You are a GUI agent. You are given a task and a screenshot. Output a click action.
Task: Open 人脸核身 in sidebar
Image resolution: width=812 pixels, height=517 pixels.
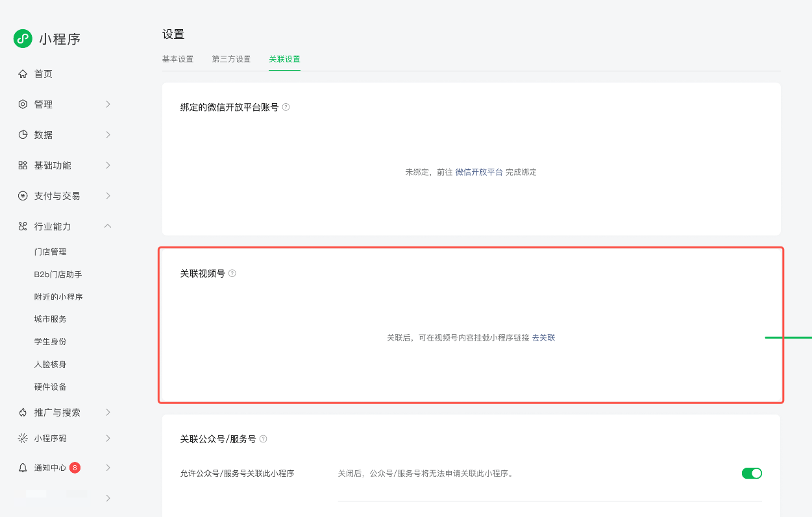click(51, 365)
